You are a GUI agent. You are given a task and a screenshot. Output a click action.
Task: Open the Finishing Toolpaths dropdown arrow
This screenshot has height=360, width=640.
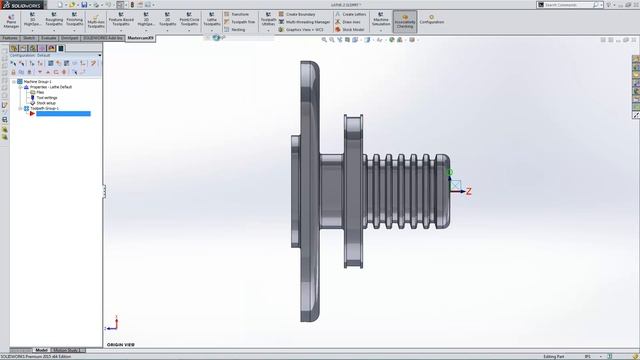(x=74, y=31)
